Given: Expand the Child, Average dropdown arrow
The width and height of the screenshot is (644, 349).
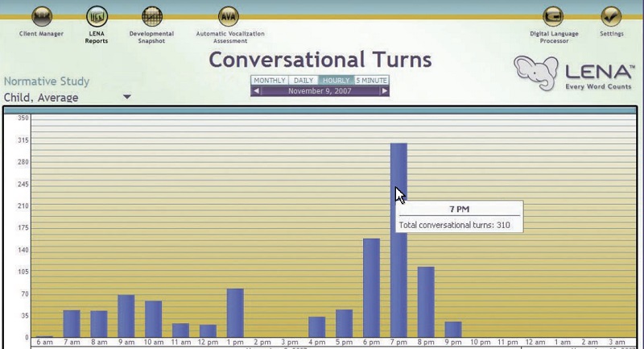Looking at the screenshot, I should 126,98.
